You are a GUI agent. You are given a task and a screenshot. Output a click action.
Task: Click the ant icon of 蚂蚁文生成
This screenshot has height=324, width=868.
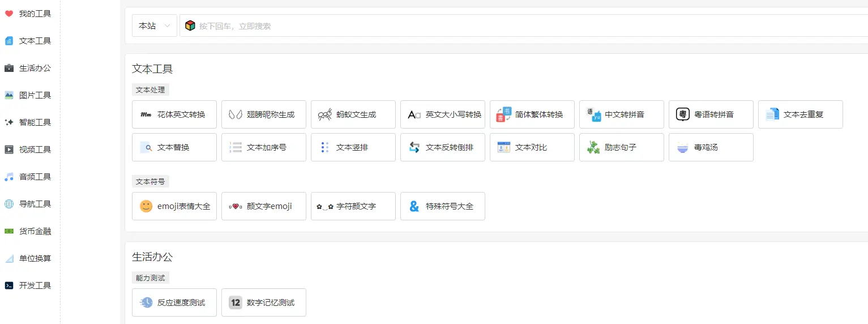pos(325,114)
